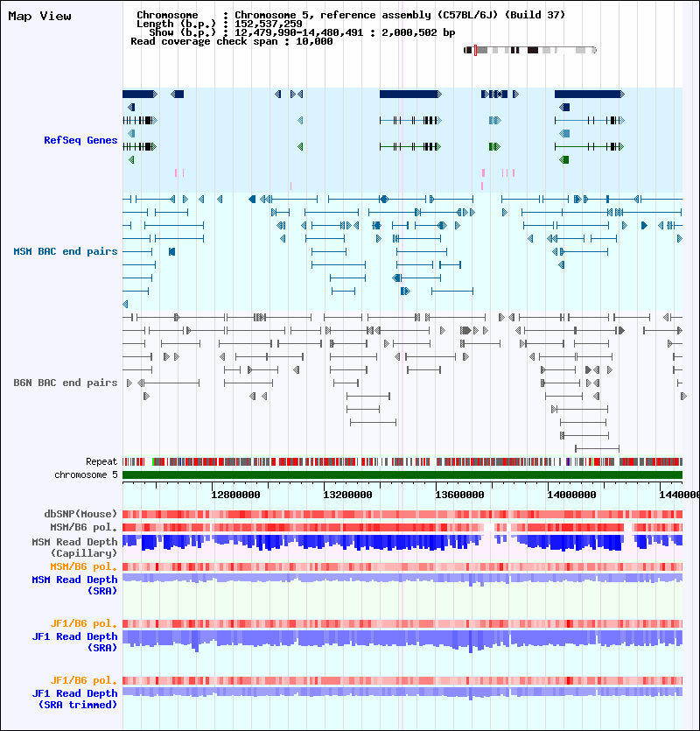Click the chromosome name text mentioning Build 37
Image resolution: width=700 pixels, height=731 pixels.
[399, 15]
